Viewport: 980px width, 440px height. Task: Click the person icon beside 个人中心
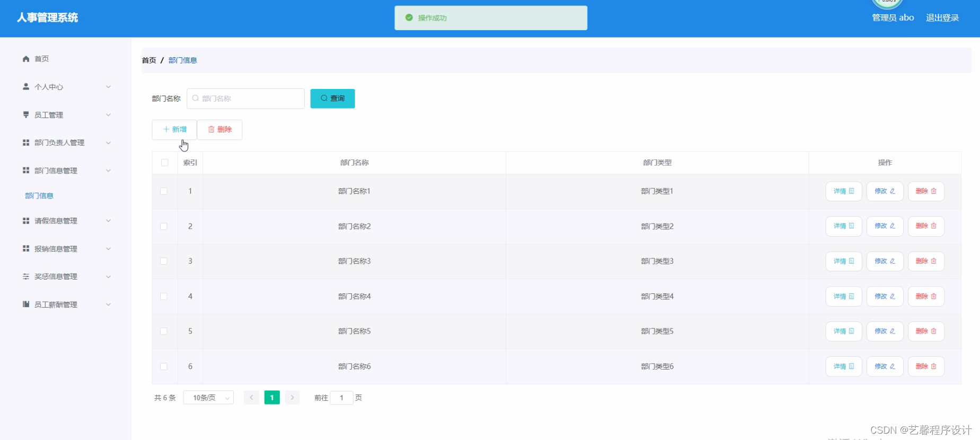pos(26,86)
